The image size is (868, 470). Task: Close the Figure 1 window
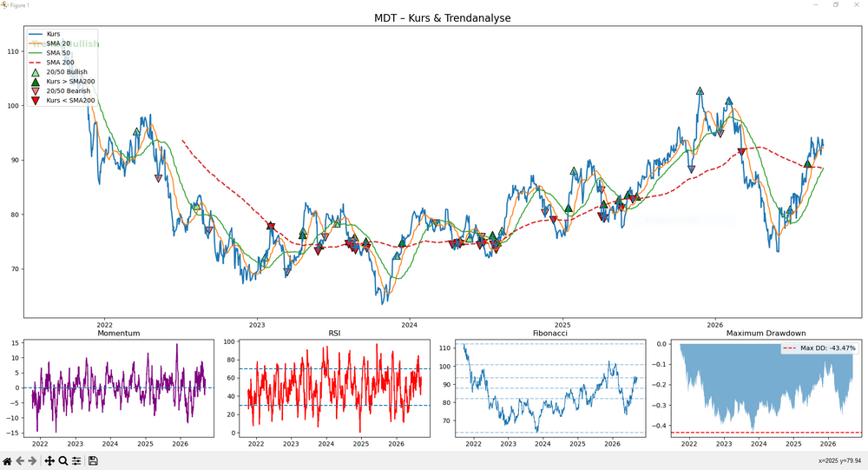tap(857, 5)
